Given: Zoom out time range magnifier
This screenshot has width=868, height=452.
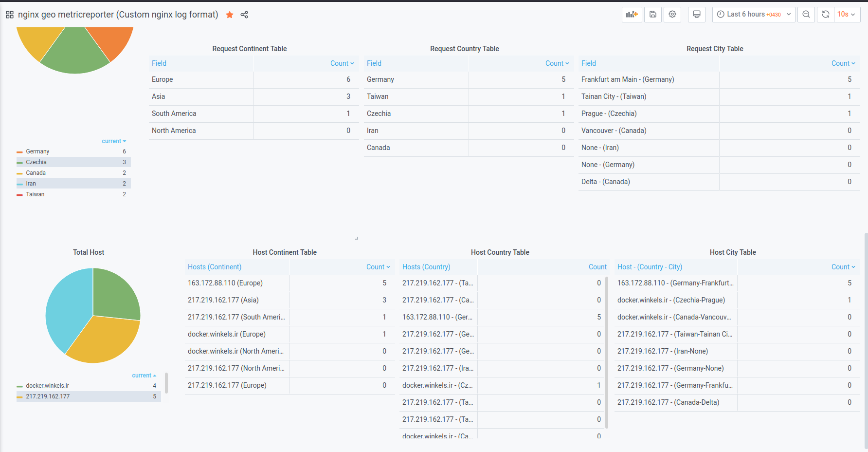Looking at the screenshot, I should tap(806, 15).
